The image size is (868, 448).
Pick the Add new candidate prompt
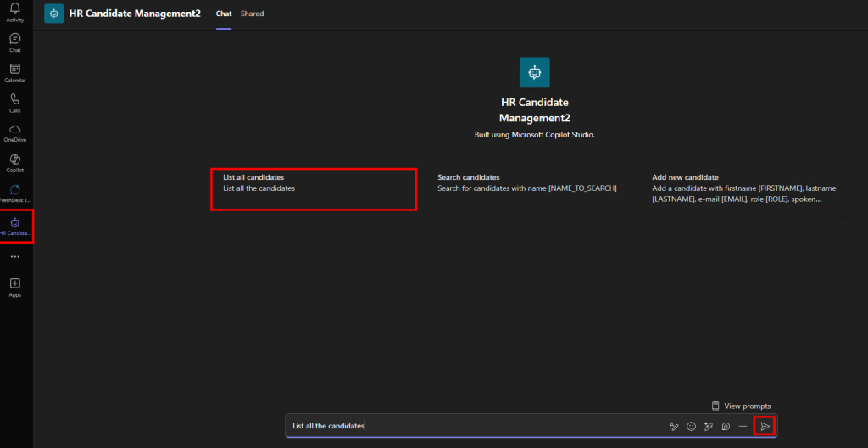click(x=746, y=188)
